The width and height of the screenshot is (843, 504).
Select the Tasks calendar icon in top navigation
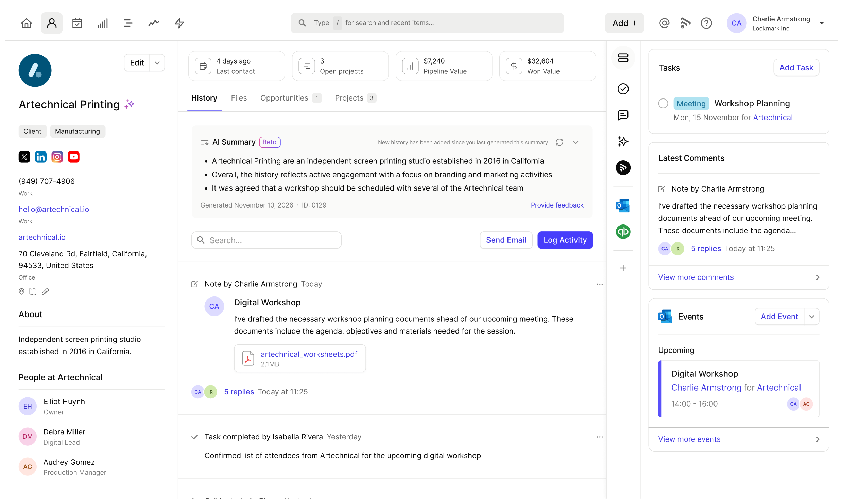tap(77, 23)
